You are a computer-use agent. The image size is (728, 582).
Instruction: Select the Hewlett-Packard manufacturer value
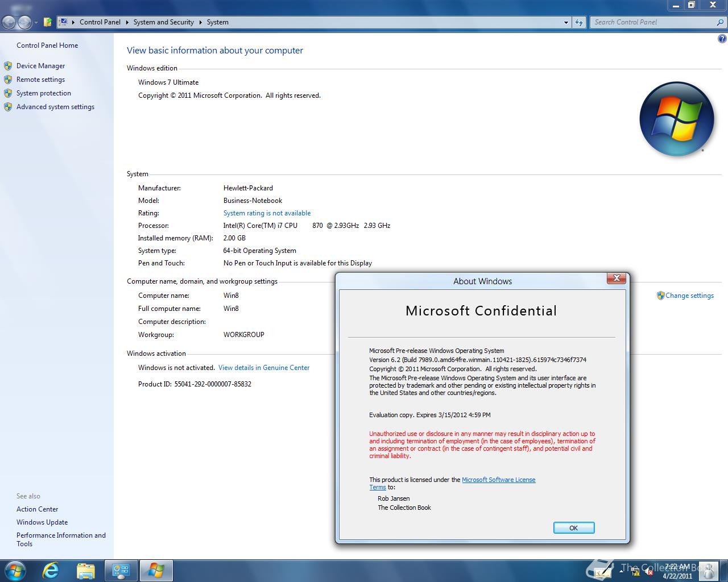[248, 188]
